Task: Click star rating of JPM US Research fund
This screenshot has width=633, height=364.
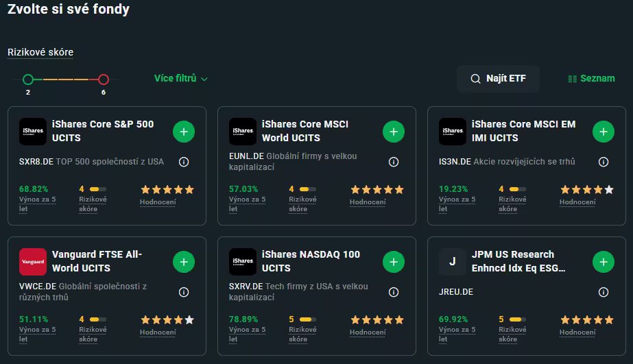Action: click(x=587, y=320)
